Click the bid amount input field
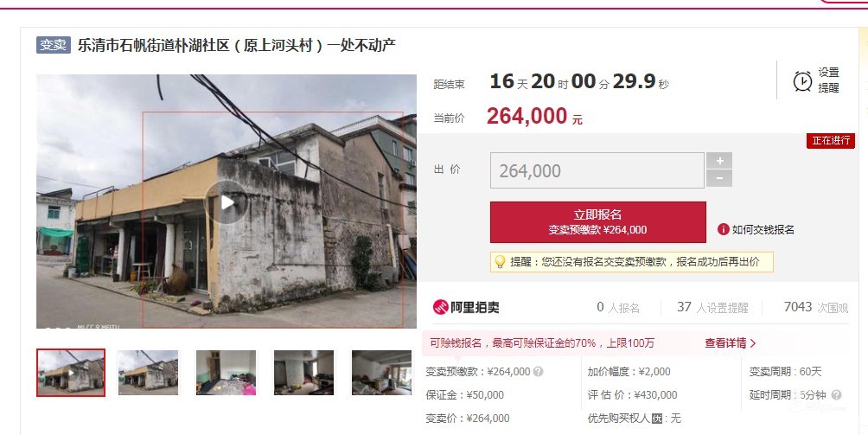Image resolution: width=868 pixels, height=435 pixels. click(597, 170)
